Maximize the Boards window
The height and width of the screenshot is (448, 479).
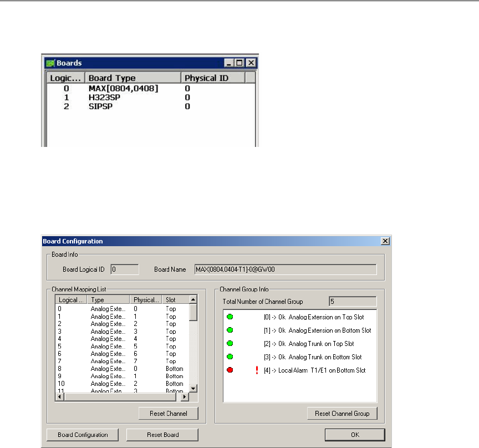tap(239, 63)
